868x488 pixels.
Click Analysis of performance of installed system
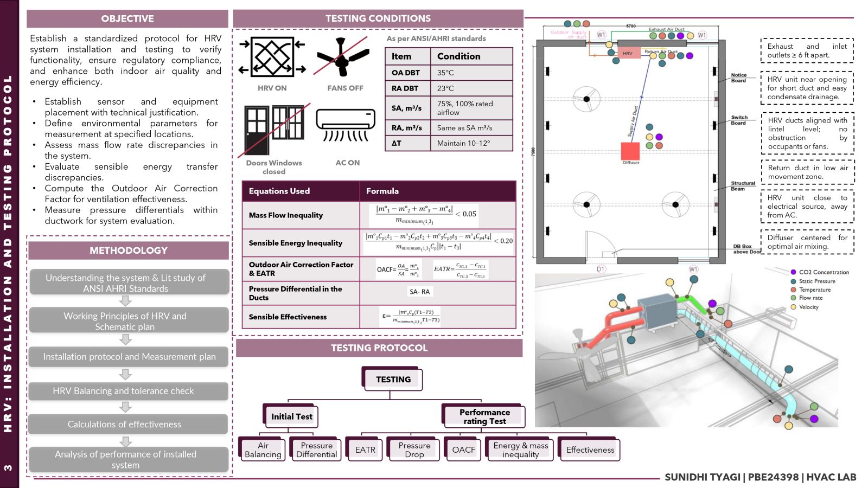[129, 459]
